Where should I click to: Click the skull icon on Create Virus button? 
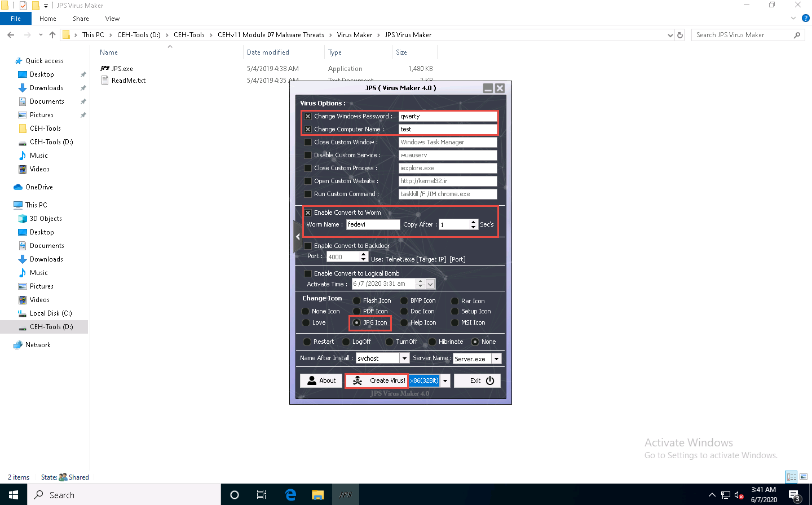[358, 381]
